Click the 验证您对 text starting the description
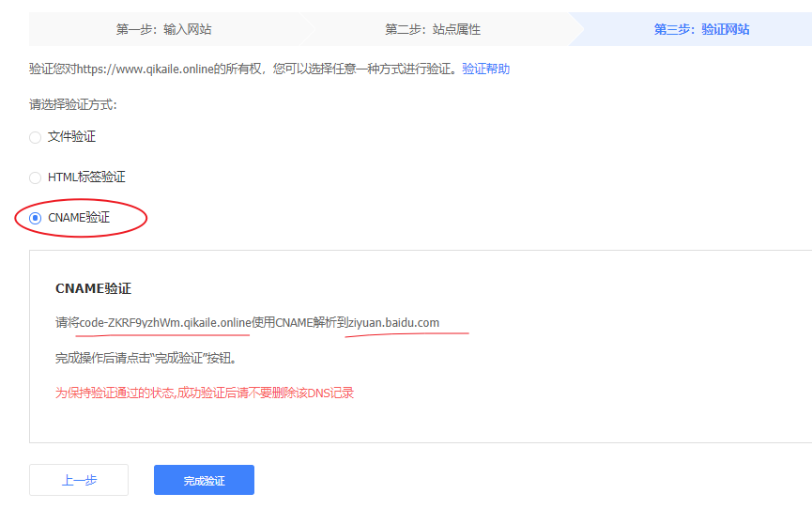This screenshot has width=812, height=509. tap(51, 69)
